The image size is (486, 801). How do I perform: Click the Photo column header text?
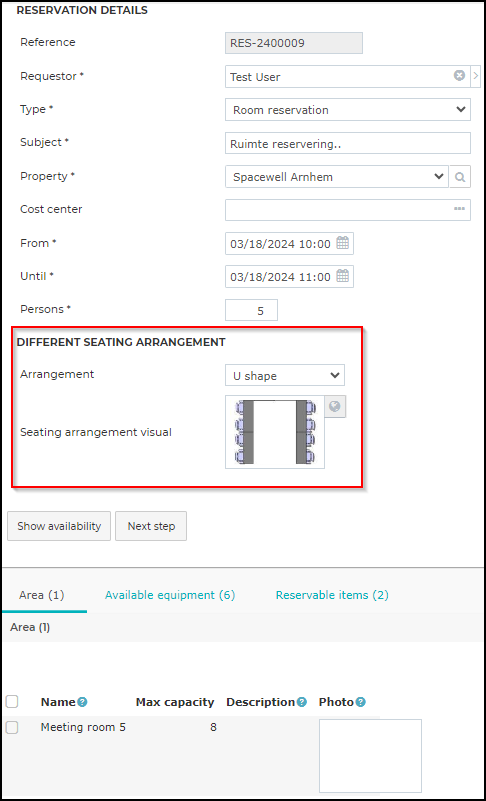pyautogui.click(x=336, y=702)
